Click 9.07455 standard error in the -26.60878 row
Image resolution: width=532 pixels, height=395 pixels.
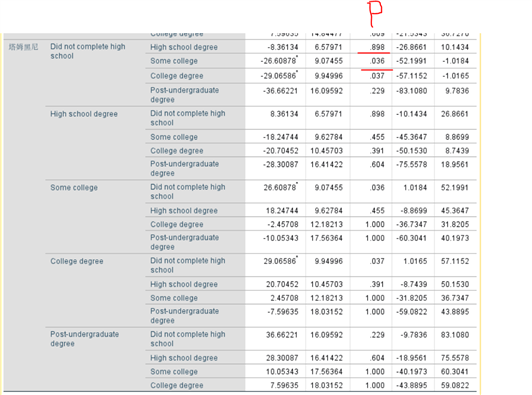pyautogui.click(x=328, y=61)
